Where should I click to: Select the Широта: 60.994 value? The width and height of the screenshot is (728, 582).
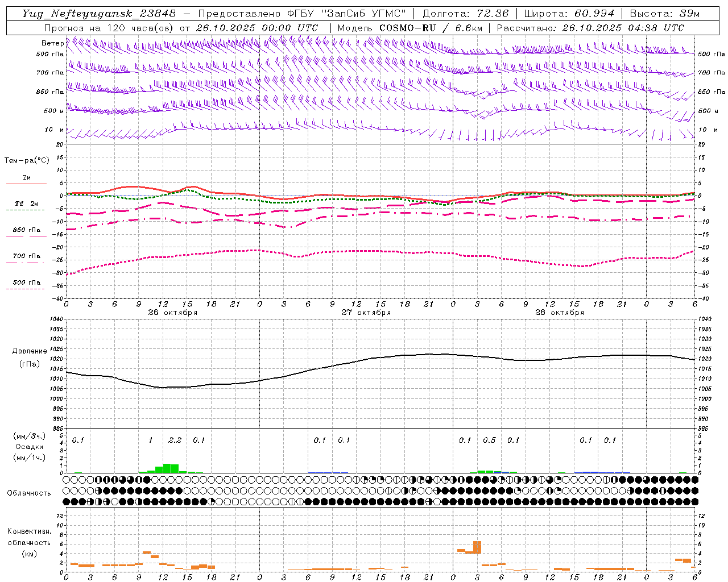[569, 14]
